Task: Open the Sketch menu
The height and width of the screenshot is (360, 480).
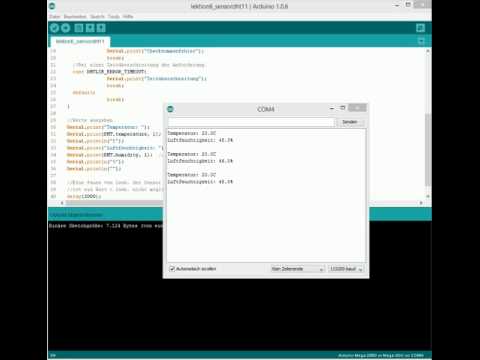Action: pos(97,16)
